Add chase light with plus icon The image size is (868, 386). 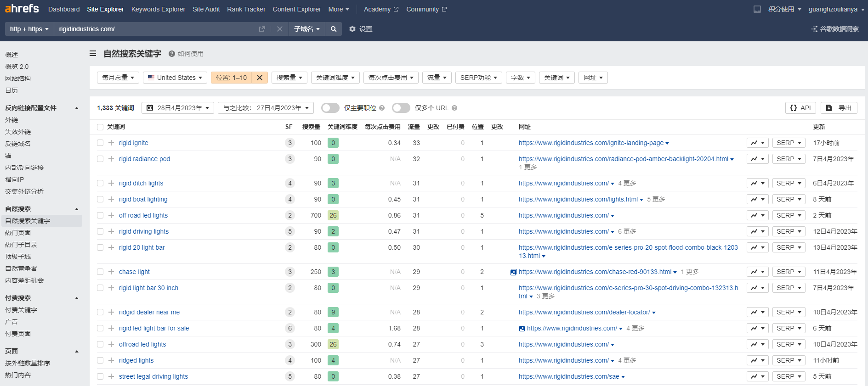[x=111, y=272]
